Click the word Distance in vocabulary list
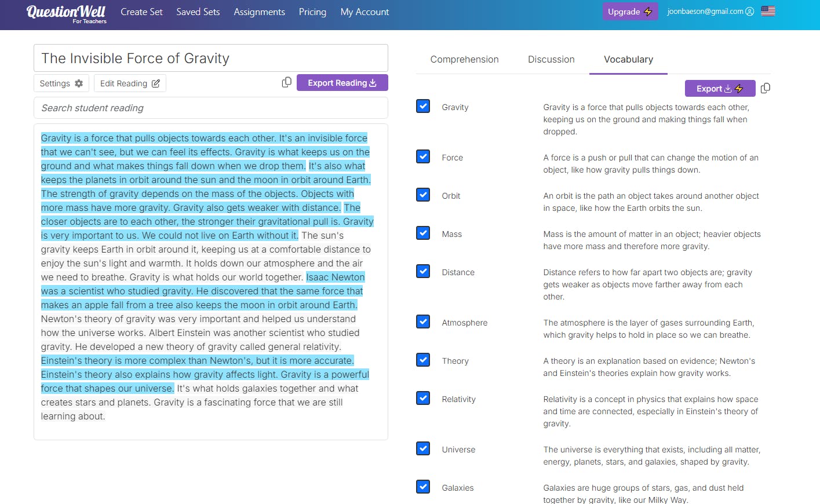The width and height of the screenshot is (820, 504). coord(458,272)
